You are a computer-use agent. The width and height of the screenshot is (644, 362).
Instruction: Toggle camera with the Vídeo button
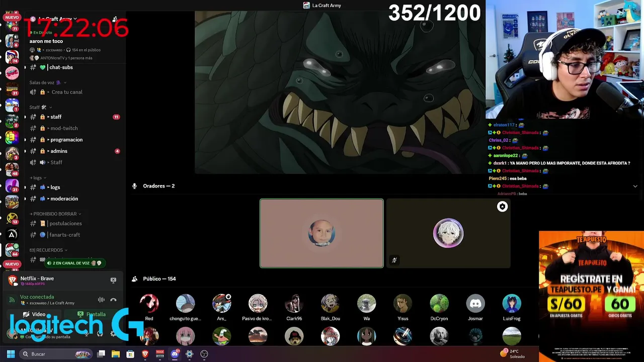35,314
